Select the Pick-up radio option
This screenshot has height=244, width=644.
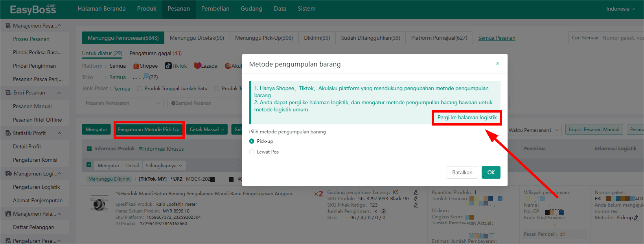coord(252,141)
